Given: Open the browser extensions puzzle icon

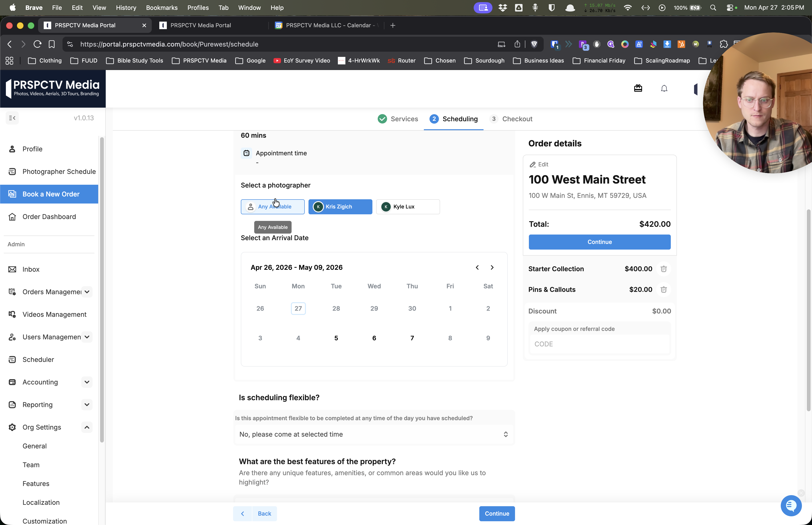Looking at the screenshot, I should click(724, 44).
